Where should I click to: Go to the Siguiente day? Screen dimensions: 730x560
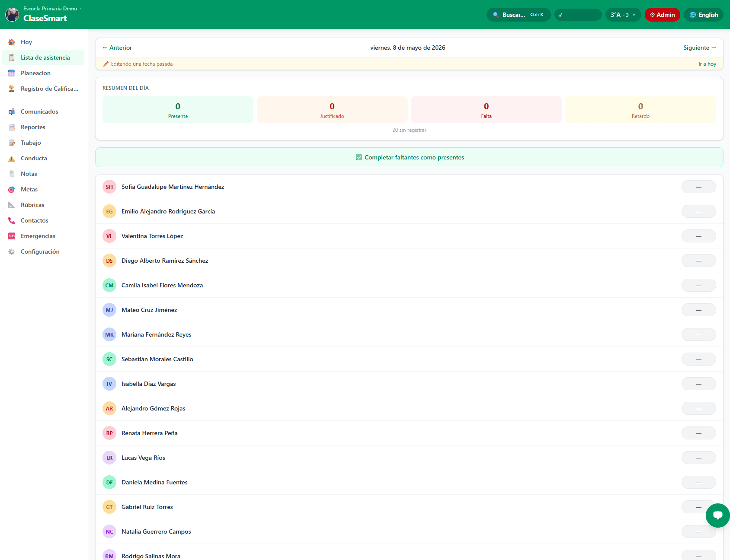tap(700, 48)
